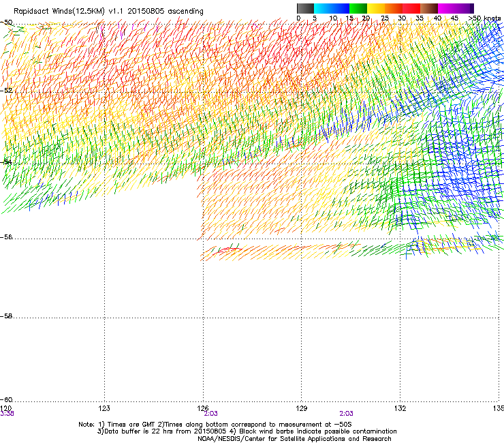The image size is (504, 443).
Task: Pick the orange 25-30 knots legend segment
Action: 394,8
